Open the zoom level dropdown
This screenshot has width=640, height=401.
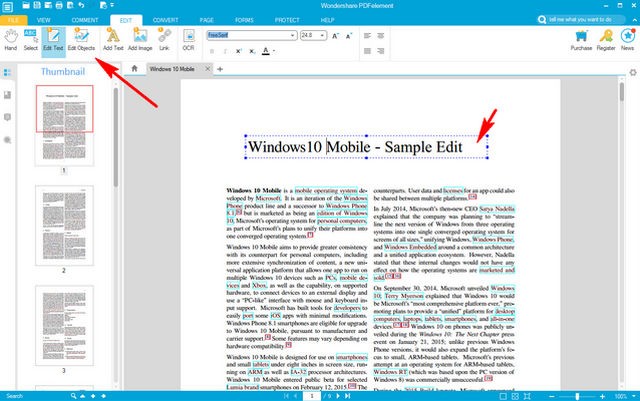pos(633,396)
